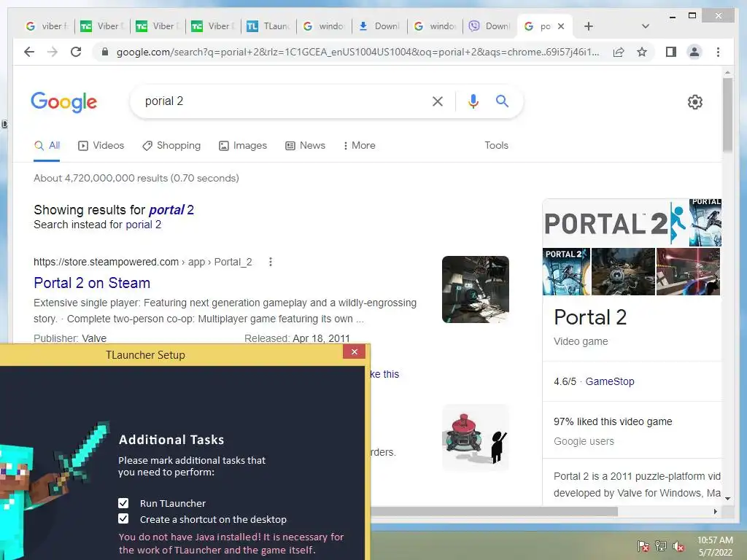Click the horizontal scrollbar thumb

(x=494, y=511)
